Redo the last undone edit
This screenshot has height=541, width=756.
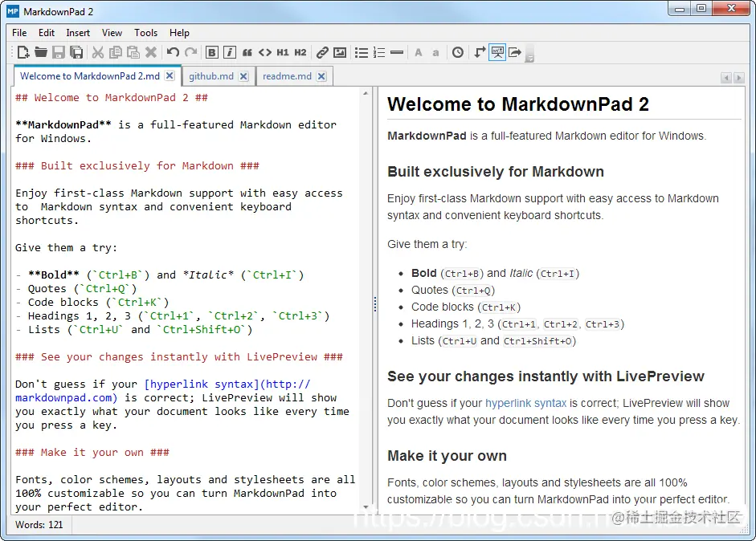(191, 52)
